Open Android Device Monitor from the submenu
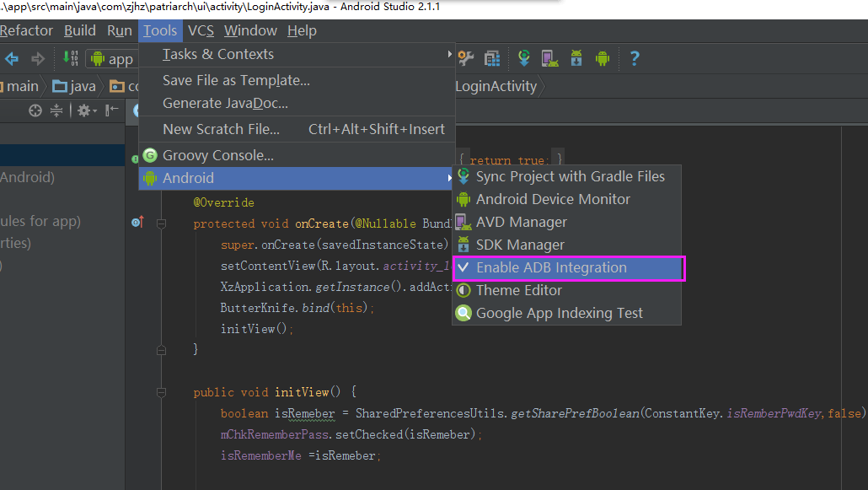 coord(567,199)
